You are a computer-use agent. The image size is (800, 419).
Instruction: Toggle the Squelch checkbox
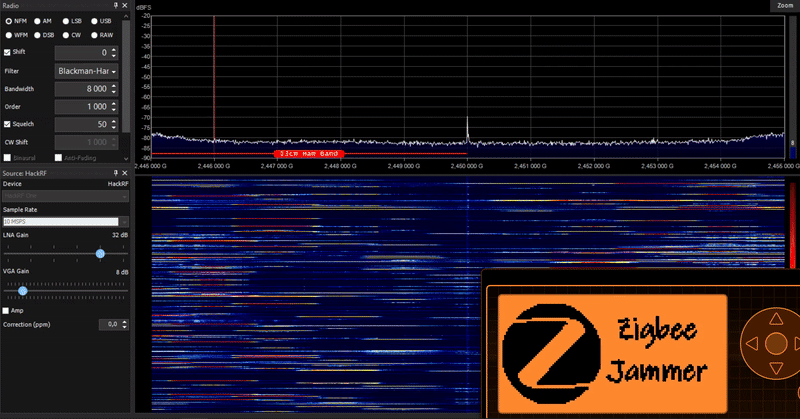tap(7, 124)
